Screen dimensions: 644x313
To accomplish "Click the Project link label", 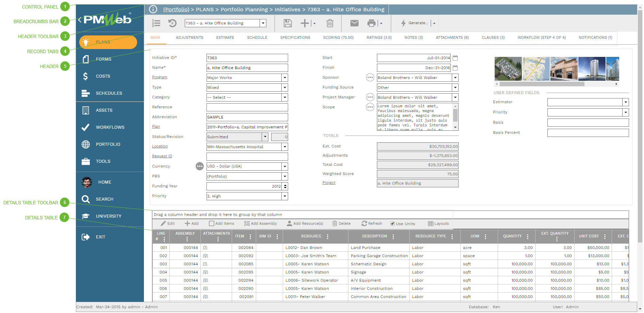I will click(329, 183).
